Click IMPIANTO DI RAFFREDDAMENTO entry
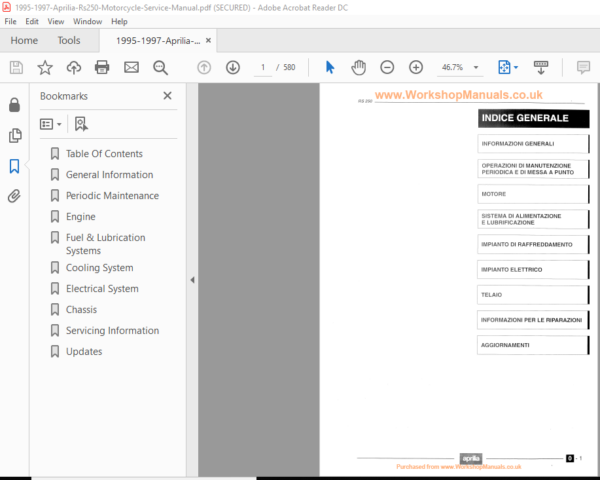The image size is (600, 480). tap(533, 244)
